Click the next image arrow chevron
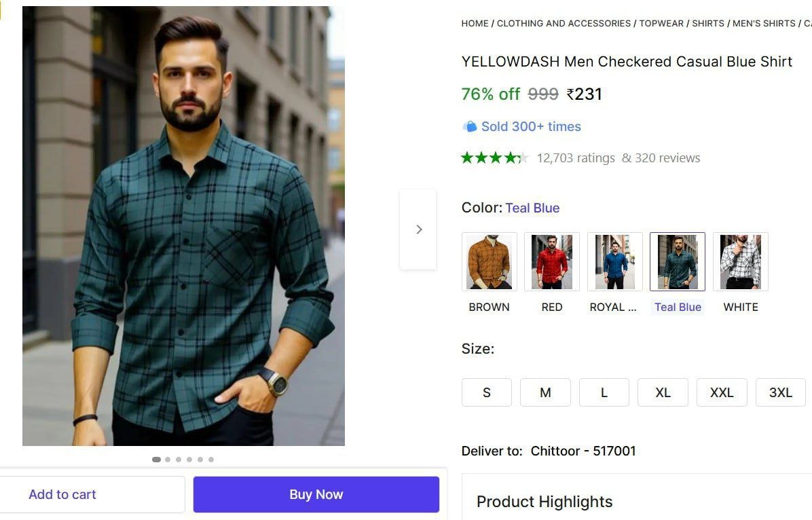Viewport: 812px width, 520px height. coord(418,229)
